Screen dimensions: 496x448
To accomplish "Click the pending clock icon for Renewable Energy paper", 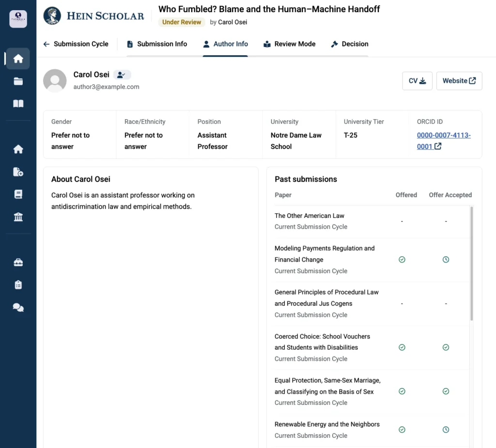I will (446, 430).
